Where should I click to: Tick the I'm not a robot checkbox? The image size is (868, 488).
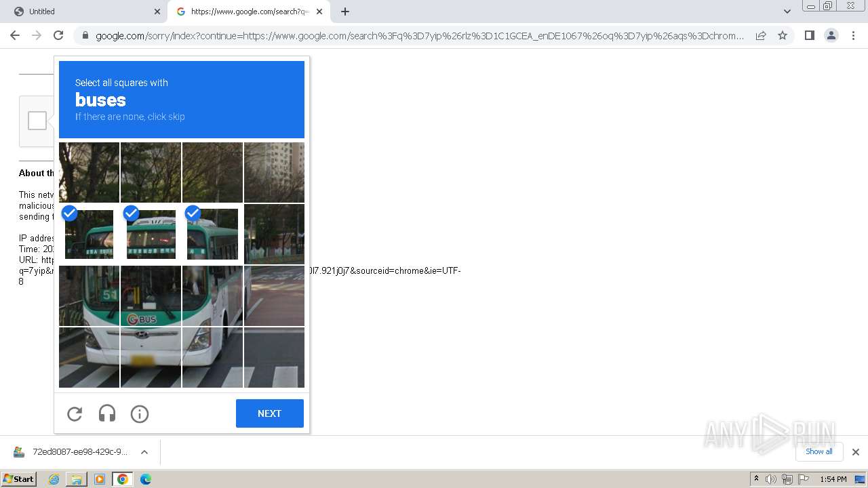click(x=37, y=121)
